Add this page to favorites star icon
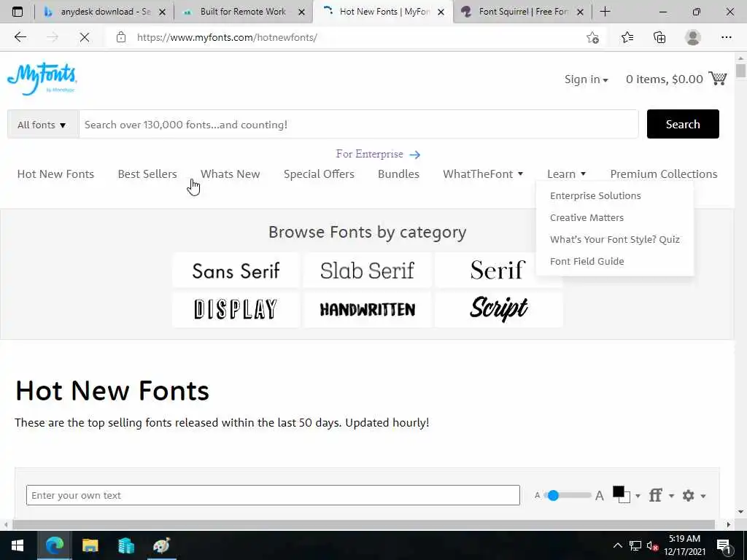This screenshot has width=747, height=560. coord(592,37)
